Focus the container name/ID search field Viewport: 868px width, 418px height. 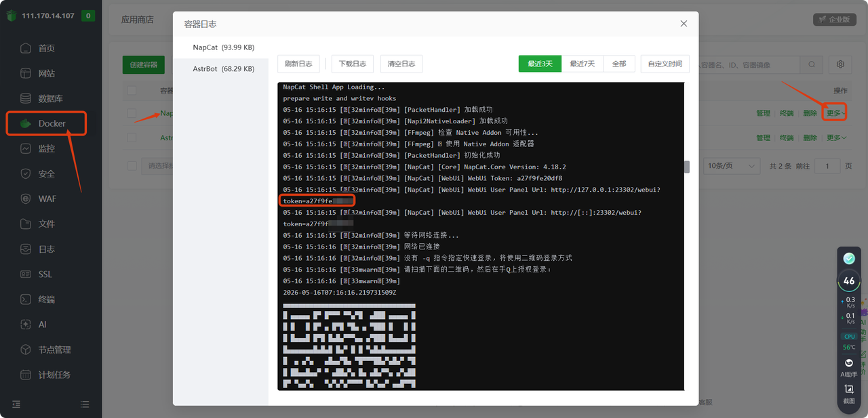pos(749,64)
